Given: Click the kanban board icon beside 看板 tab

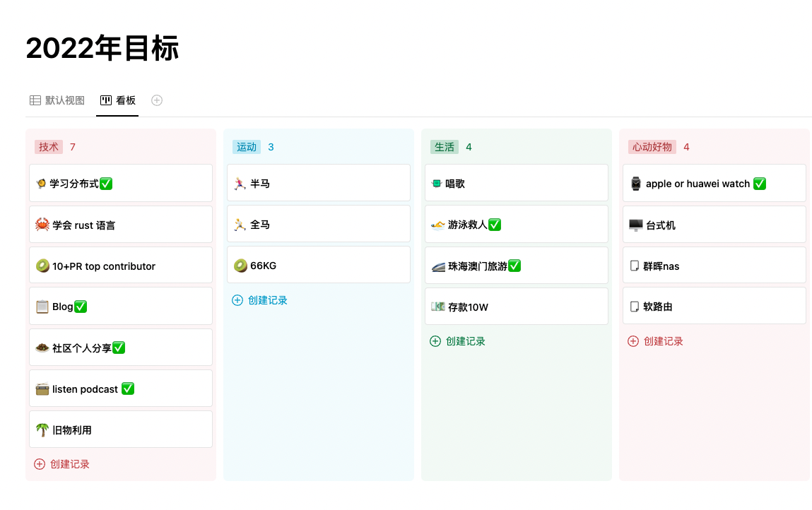Looking at the screenshot, I should point(107,100).
